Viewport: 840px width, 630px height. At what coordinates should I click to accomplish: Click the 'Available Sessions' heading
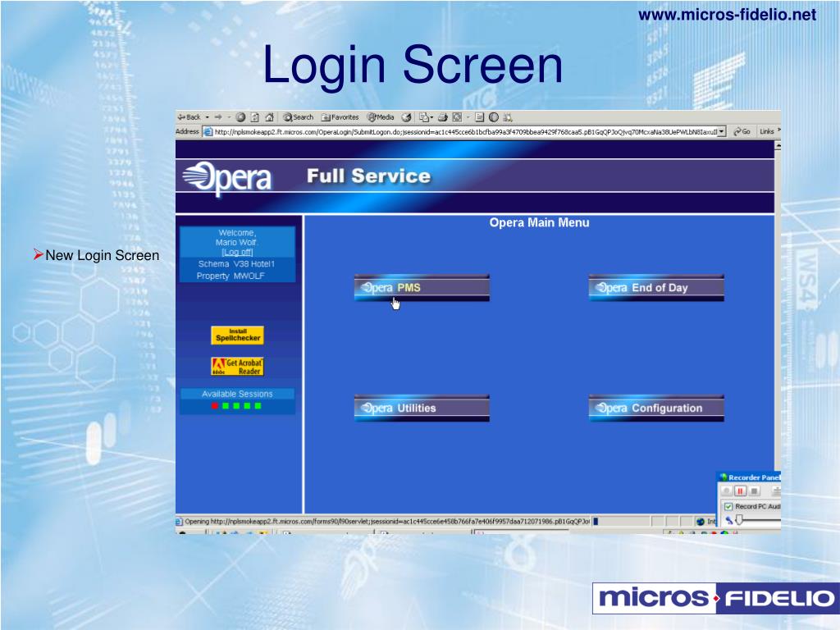click(237, 394)
